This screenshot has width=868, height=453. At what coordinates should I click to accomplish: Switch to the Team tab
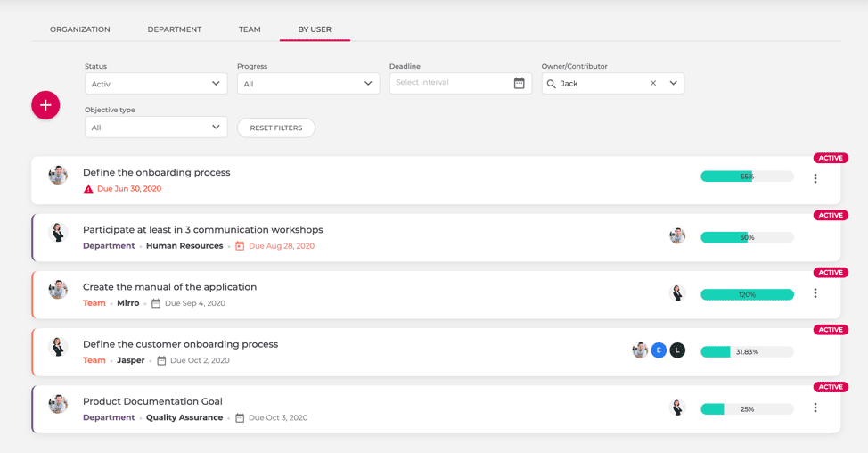(x=250, y=29)
